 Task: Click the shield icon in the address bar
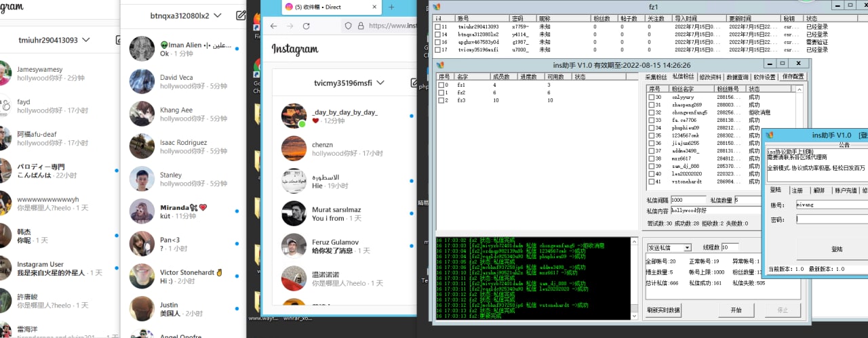click(349, 26)
